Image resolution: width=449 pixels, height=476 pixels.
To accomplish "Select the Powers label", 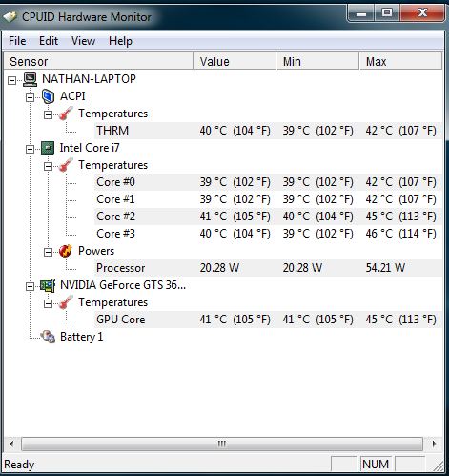I will tap(96, 251).
